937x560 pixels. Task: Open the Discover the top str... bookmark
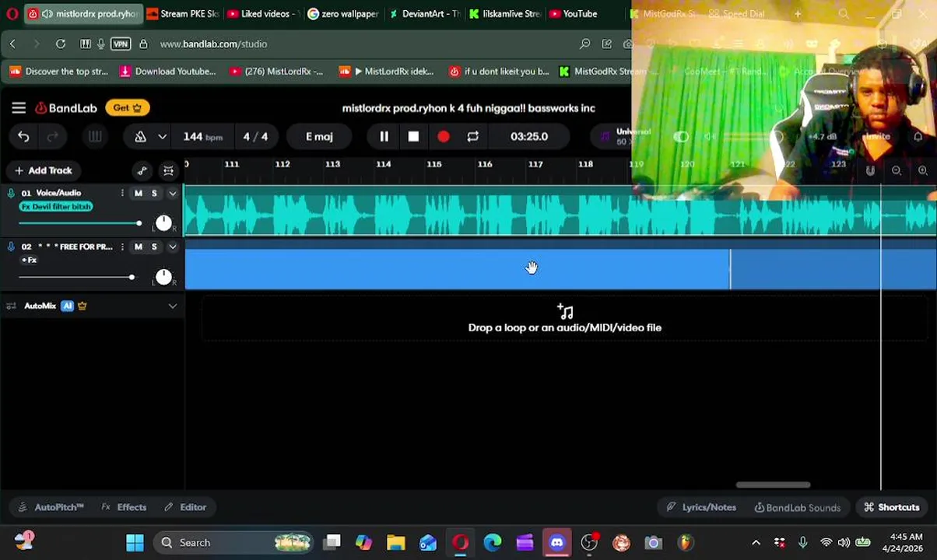click(x=59, y=72)
